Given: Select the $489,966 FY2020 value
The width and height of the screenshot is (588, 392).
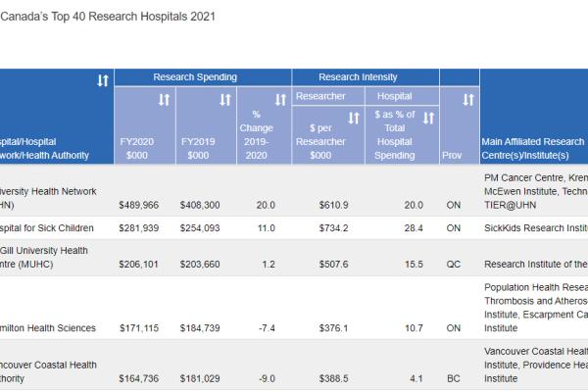Looking at the screenshot, I should [x=139, y=205].
